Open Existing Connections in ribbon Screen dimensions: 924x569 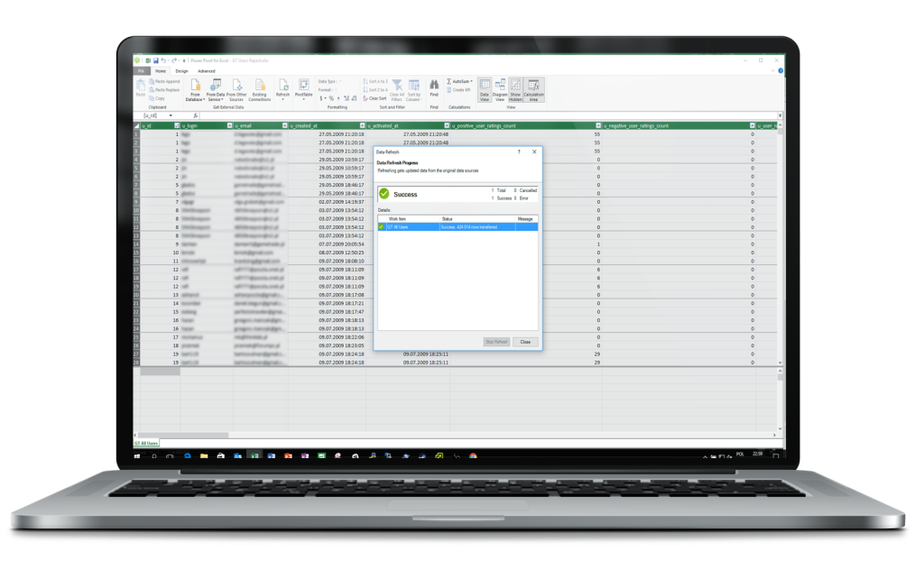[x=260, y=87]
